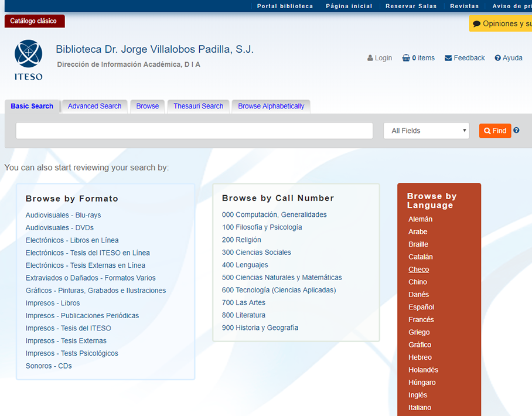Browse by language Francés

421,320
